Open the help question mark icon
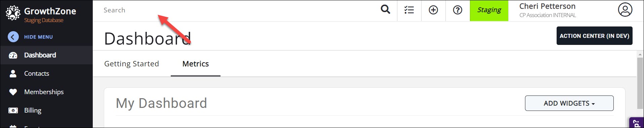 457,10
